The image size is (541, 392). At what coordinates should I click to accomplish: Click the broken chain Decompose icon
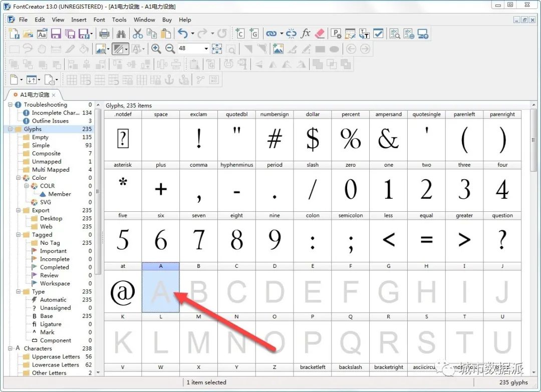(x=291, y=34)
